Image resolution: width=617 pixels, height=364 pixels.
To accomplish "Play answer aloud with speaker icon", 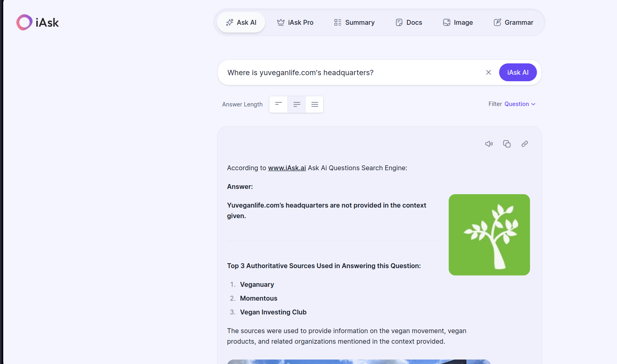I will 489,144.
